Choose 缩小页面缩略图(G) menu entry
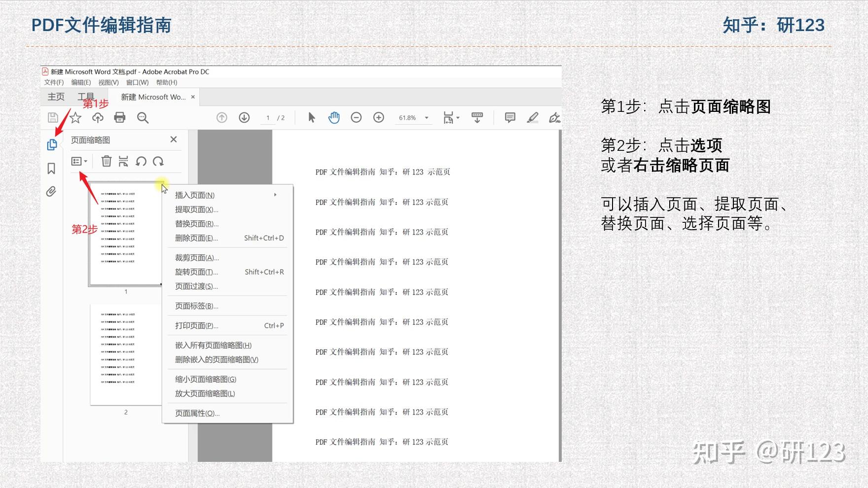868x488 pixels. coord(227,380)
